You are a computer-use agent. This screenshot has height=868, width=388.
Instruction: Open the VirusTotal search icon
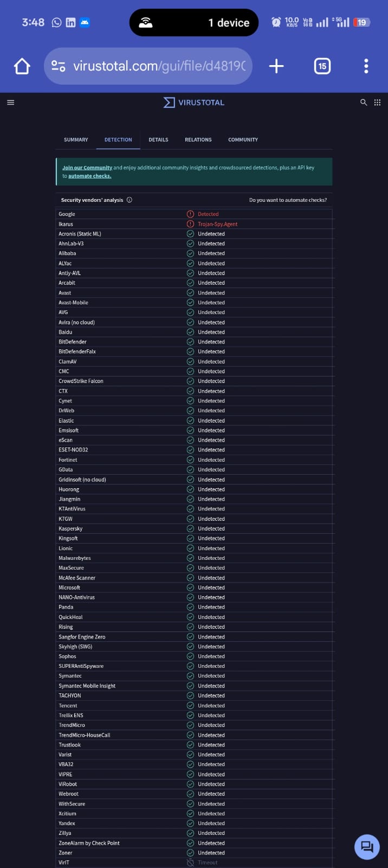[x=364, y=102]
